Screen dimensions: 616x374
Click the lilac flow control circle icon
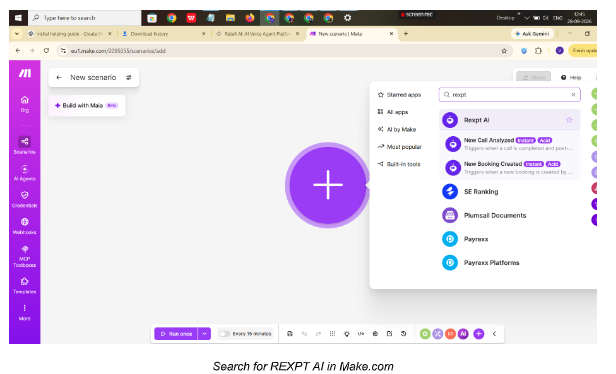coord(437,334)
